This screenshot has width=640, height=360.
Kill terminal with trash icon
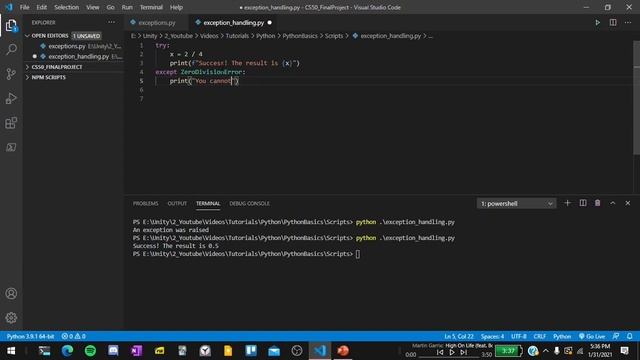coord(598,203)
